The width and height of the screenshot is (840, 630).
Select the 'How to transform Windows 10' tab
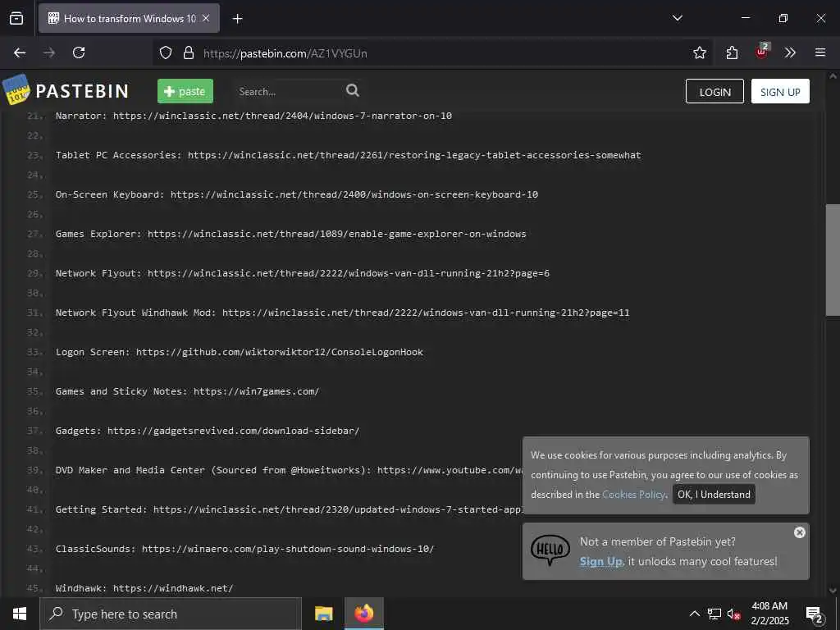coord(129,18)
